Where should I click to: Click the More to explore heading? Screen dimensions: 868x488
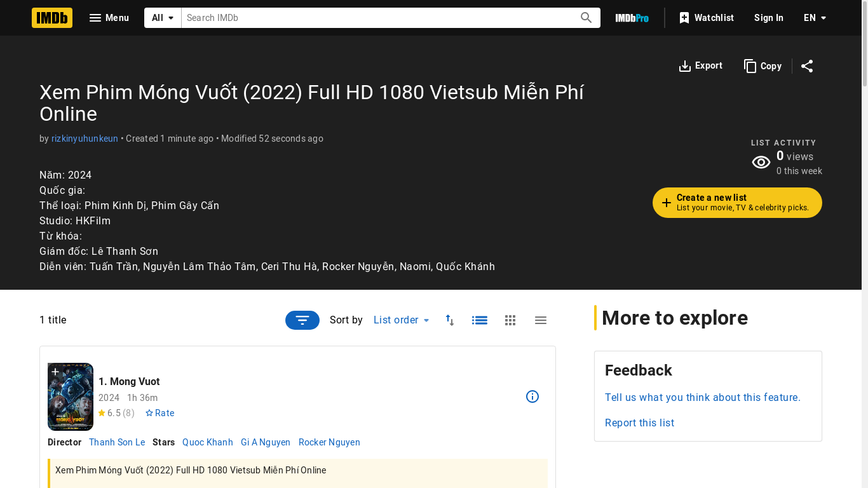(675, 318)
